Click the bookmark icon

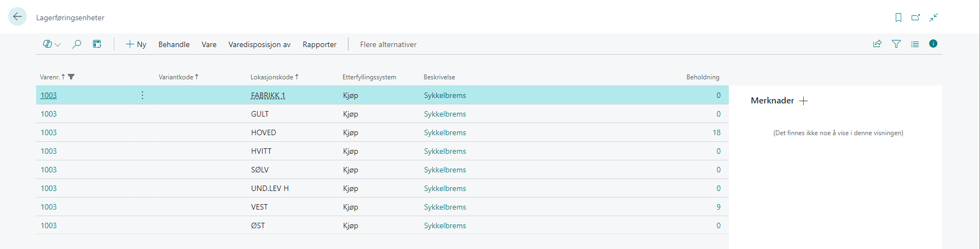pyautogui.click(x=898, y=18)
